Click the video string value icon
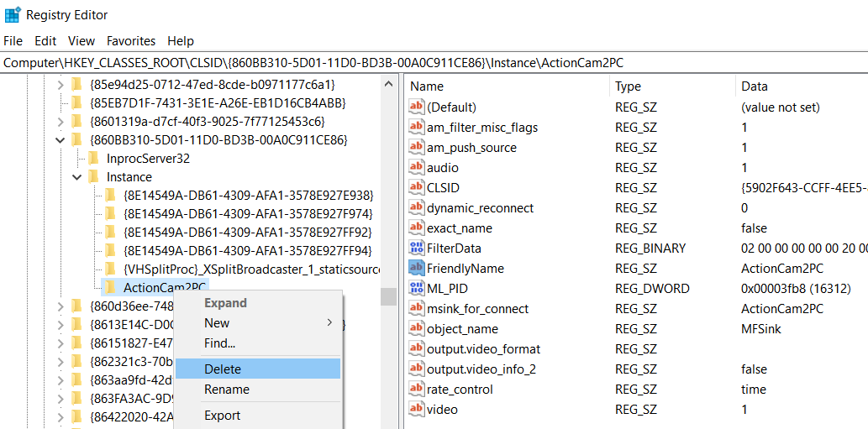The image size is (868, 429). (x=416, y=409)
